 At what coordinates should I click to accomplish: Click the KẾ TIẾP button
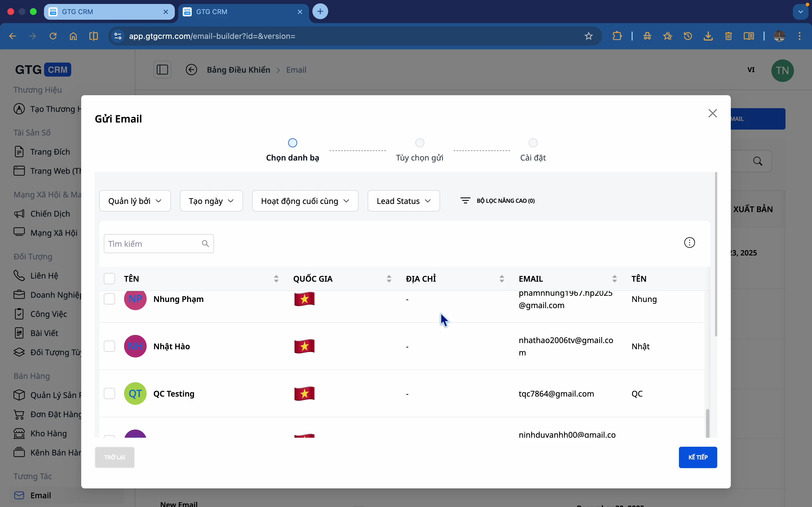pos(698,457)
